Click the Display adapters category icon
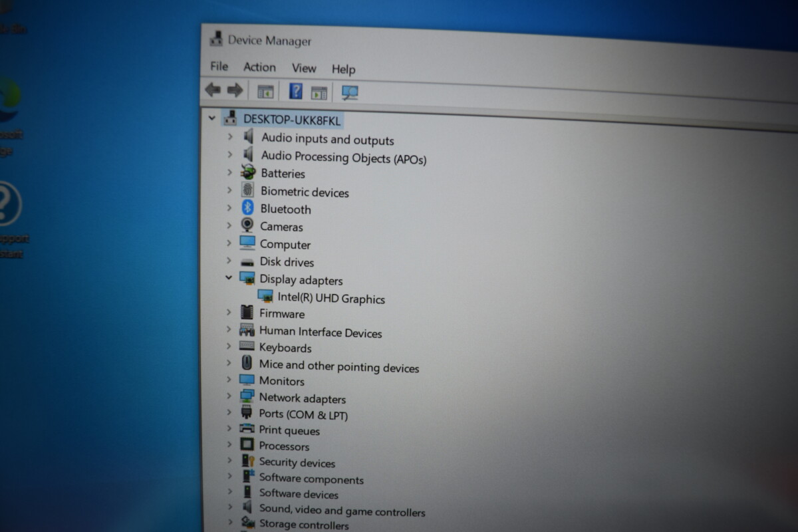The width and height of the screenshot is (798, 532). (247, 278)
